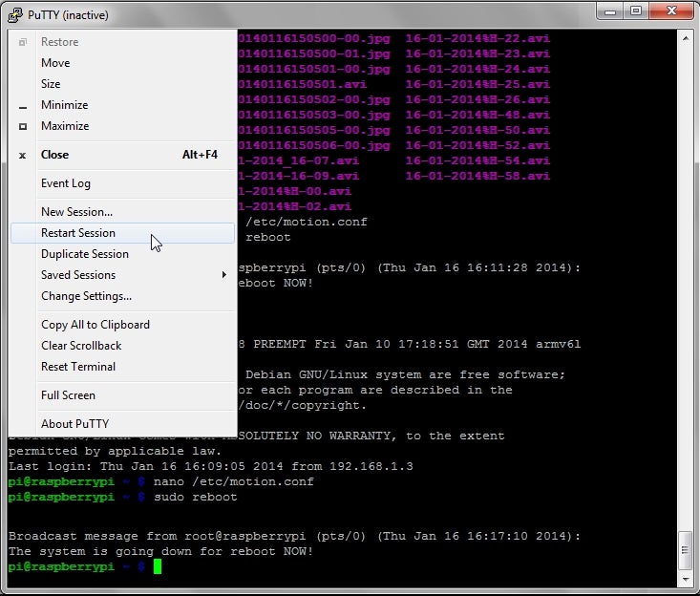
Task: Click the Minimize dash icon in the menu
Action: (x=23, y=107)
